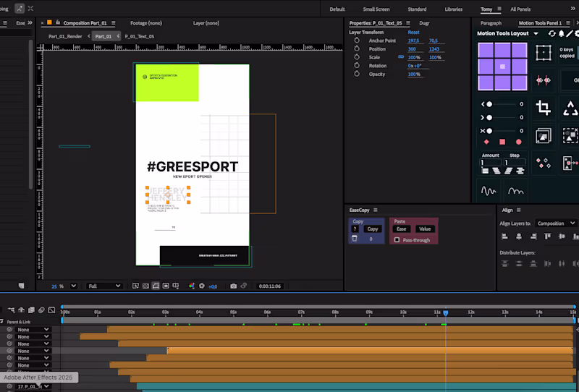Open the EaseCopy panel menu
The width and height of the screenshot is (579, 392).
coord(376,210)
